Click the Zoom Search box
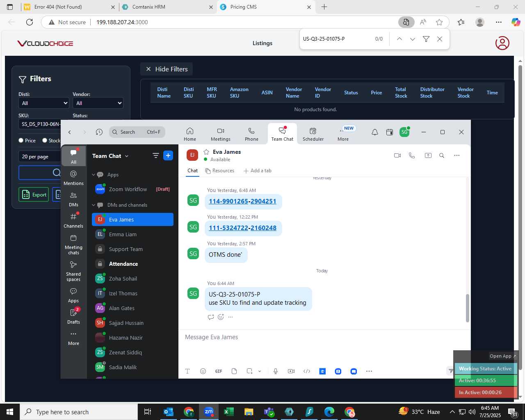 click(137, 132)
